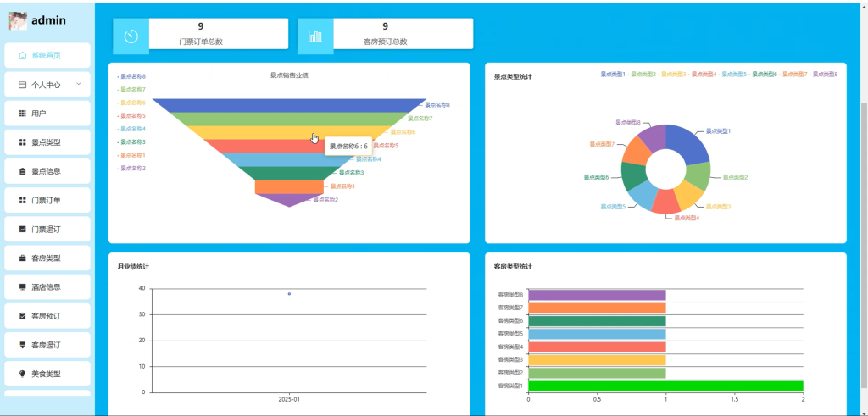Expand the 个人中心 menu chevron
Screen dimensions: 868x416
click(78, 84)
